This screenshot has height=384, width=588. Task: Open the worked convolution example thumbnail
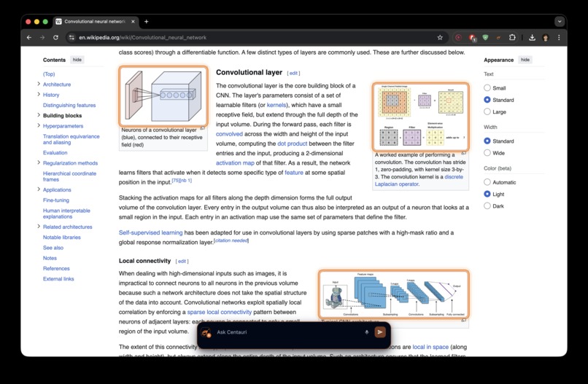[x=420, y=117]
